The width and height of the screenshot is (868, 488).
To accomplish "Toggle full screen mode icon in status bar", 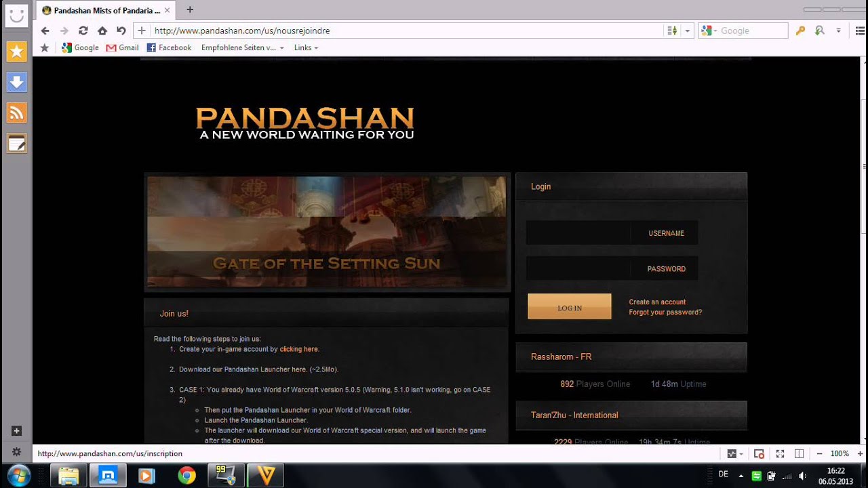I will (x=780, y=453).
